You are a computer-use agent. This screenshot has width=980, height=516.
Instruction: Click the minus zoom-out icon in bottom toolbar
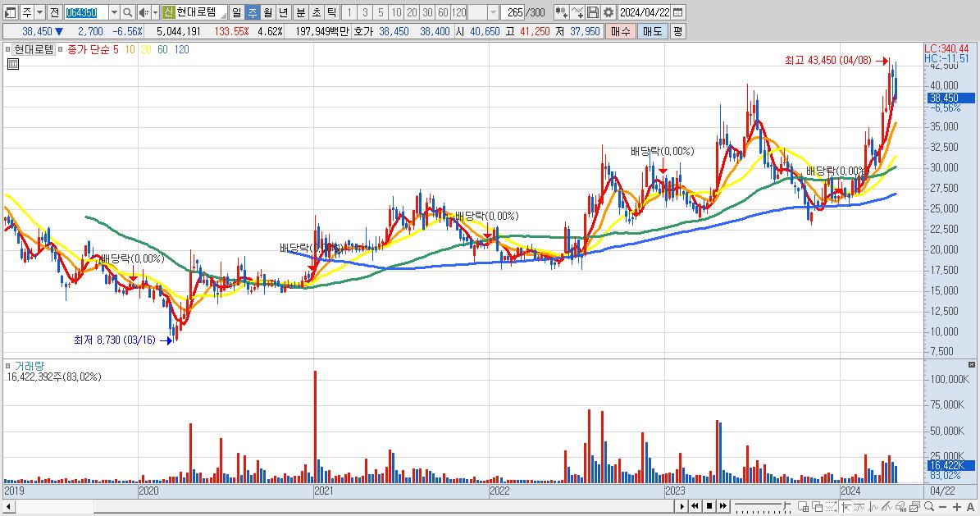[x=943, y=507]
